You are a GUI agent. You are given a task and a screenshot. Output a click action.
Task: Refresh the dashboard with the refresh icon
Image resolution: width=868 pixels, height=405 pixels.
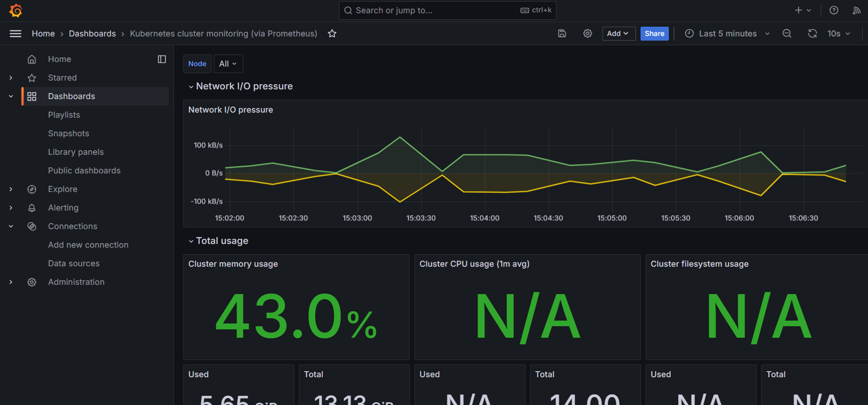[812, 33]
